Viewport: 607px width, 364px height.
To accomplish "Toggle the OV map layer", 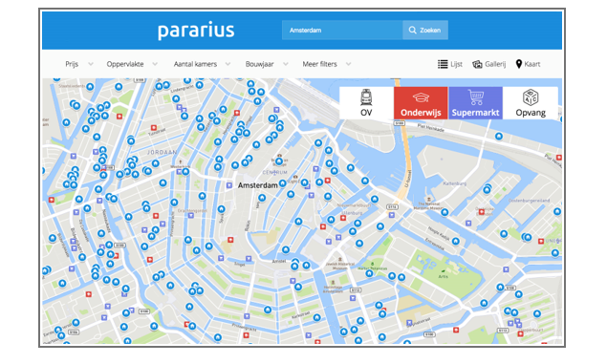I will tap(367, 103).
